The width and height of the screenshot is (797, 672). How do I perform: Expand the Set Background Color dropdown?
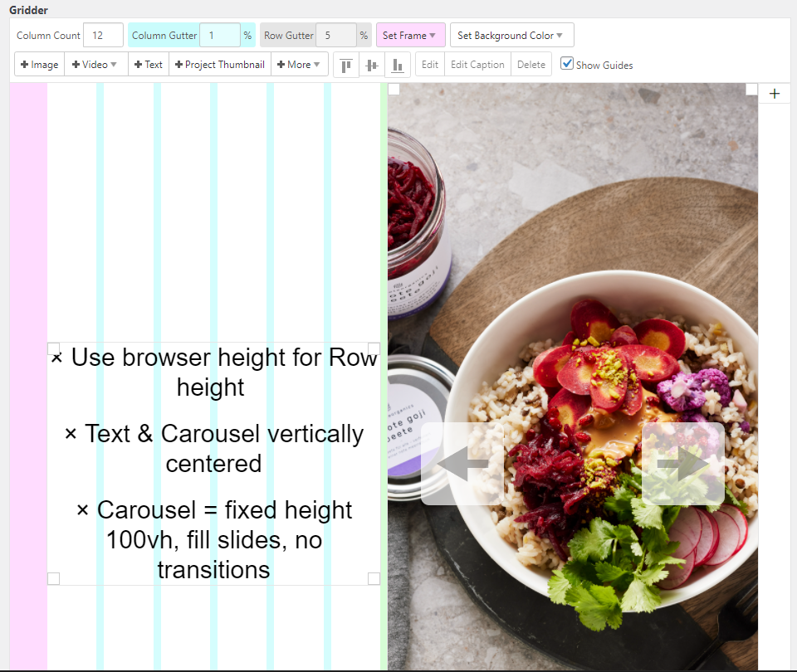[511, 36]
